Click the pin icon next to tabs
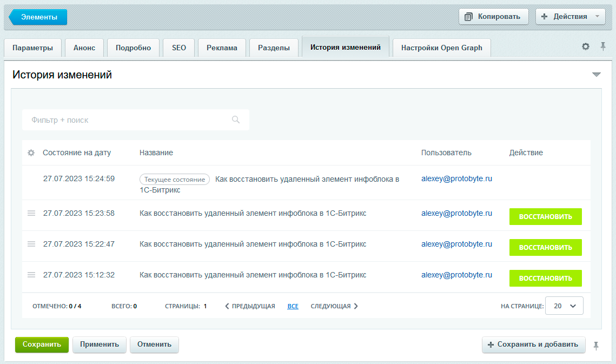616x364 pixels. (x=603, y=47)
